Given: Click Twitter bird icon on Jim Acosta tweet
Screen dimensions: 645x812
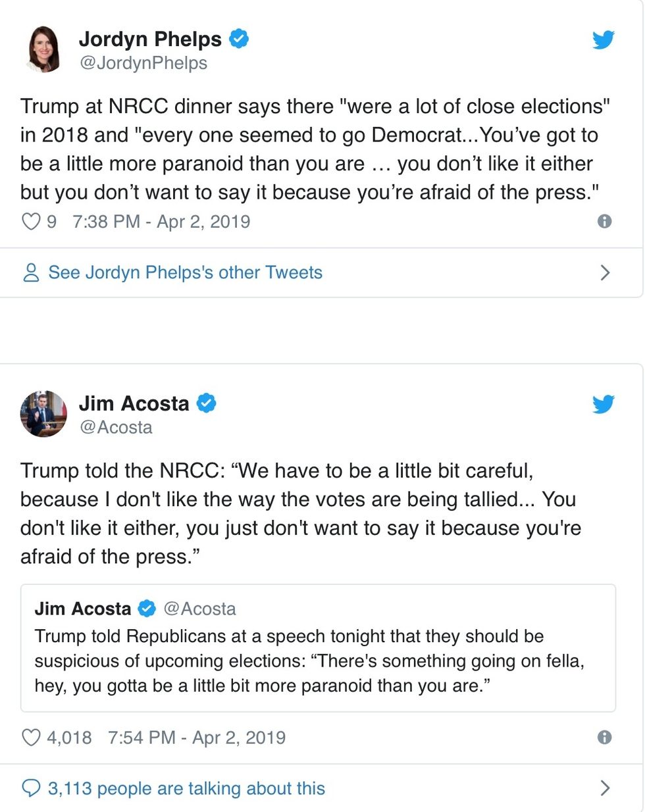Looking at the screenshot, I should click(x=603, y=404).
